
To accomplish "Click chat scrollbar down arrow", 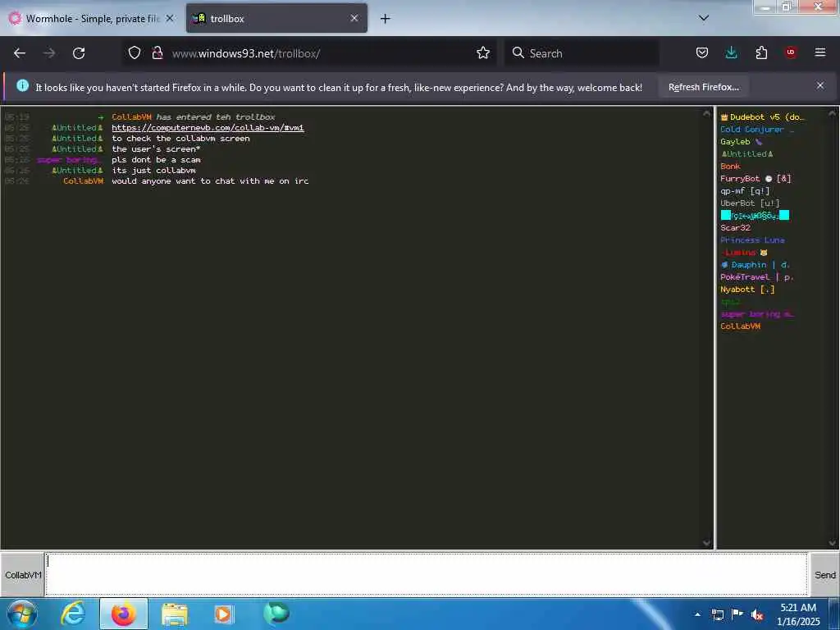I will pyautogui.click(x=706, y=543).
